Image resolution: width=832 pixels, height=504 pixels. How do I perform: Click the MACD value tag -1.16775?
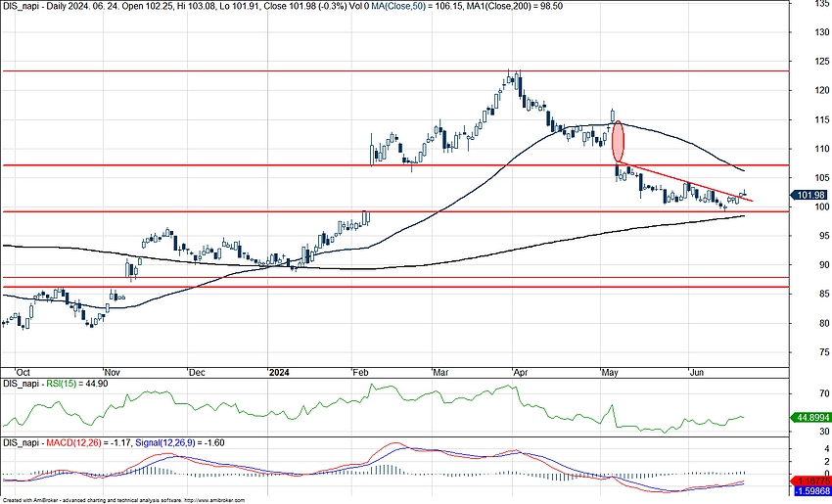coord(810,481)
